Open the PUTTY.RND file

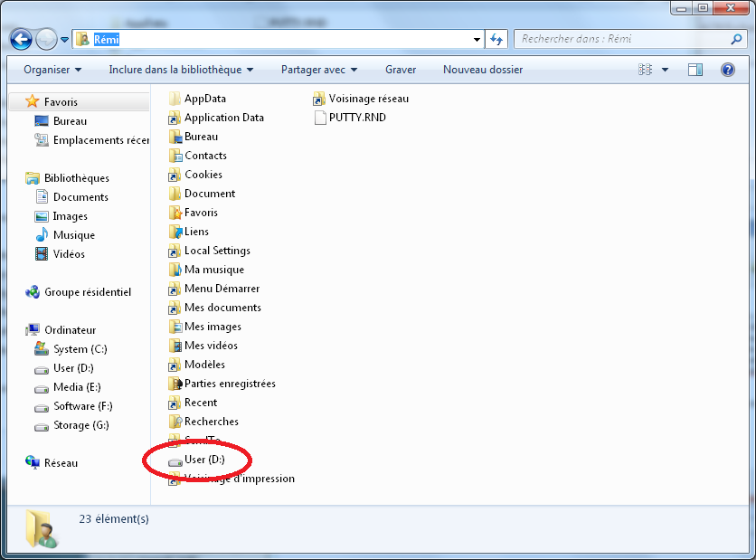pyautogui.click(x=356, y=118)
